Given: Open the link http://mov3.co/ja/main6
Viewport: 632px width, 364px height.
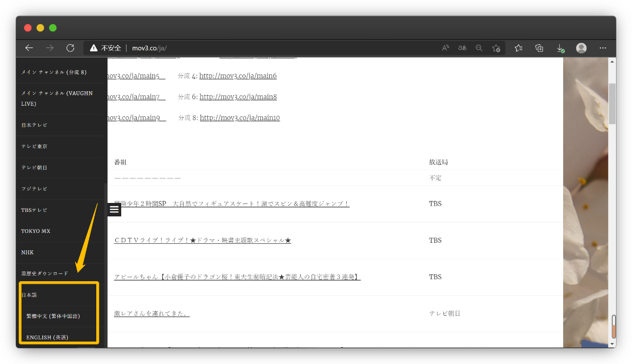Looking at the screenshot, I should click(x=238, y=76).
